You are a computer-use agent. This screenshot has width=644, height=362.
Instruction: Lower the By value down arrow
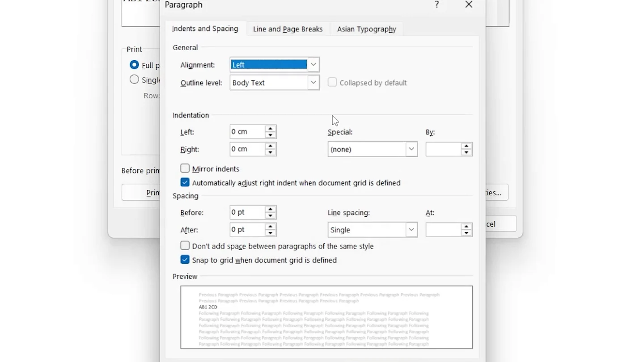[x=466, y=152]
